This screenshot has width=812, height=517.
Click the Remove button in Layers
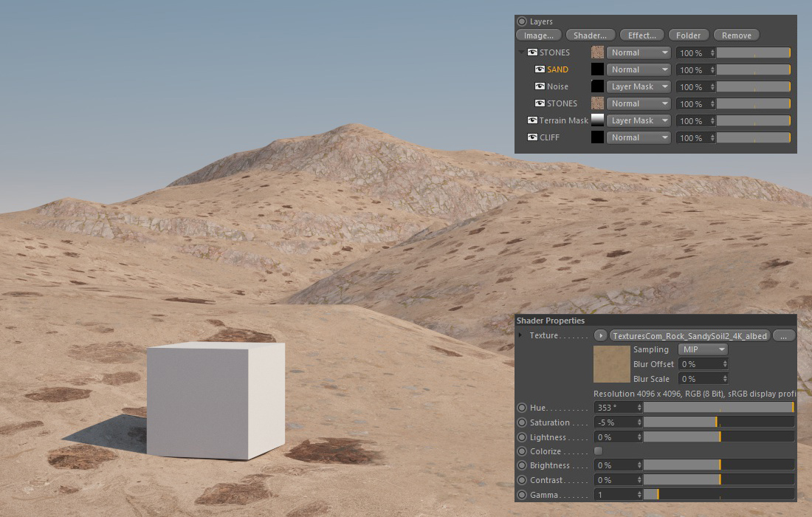736,35
